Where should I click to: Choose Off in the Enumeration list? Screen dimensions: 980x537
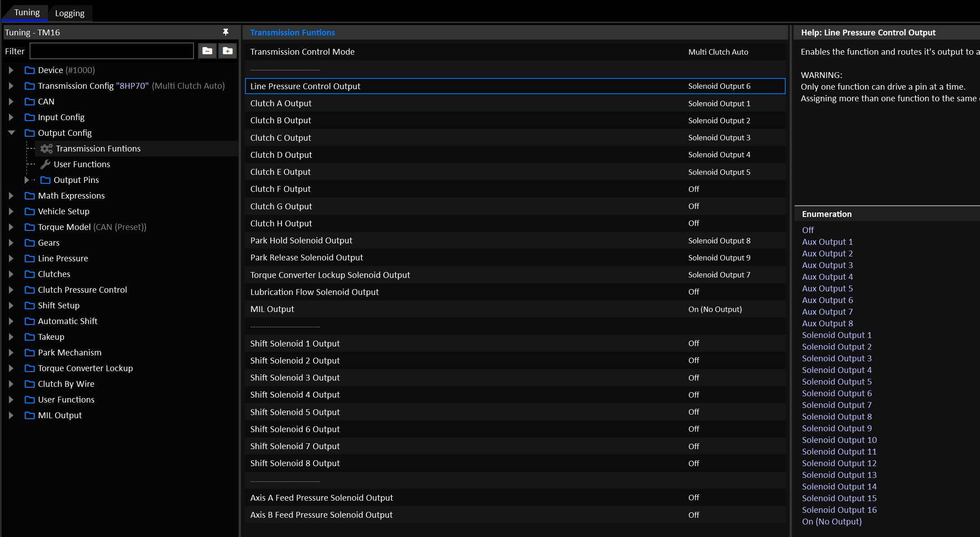808,230
